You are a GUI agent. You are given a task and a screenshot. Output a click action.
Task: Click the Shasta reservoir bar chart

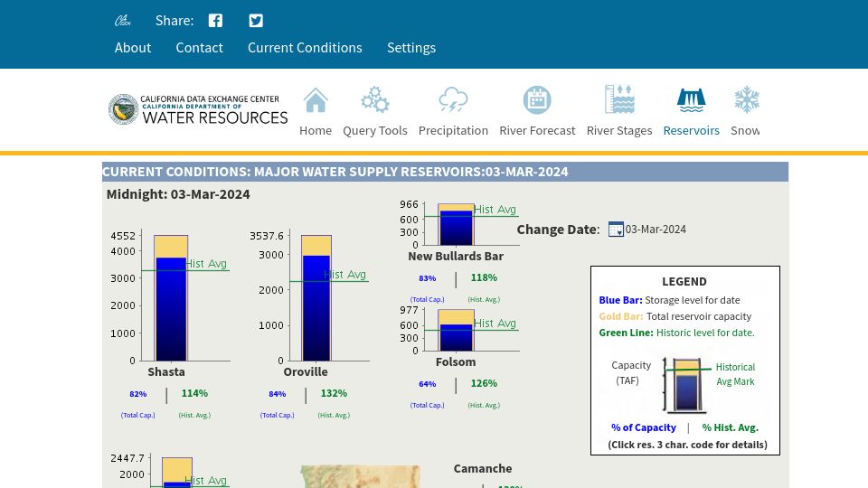[171, 297]
